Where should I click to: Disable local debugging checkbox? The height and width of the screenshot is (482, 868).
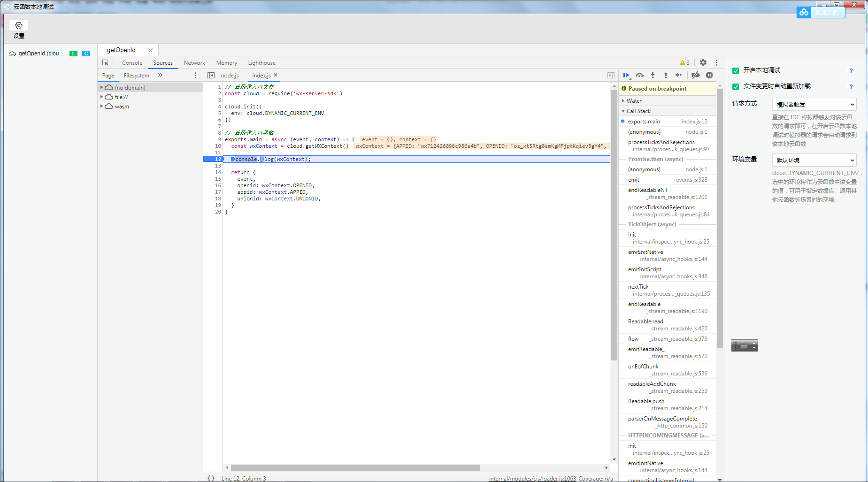pos(736,71)
